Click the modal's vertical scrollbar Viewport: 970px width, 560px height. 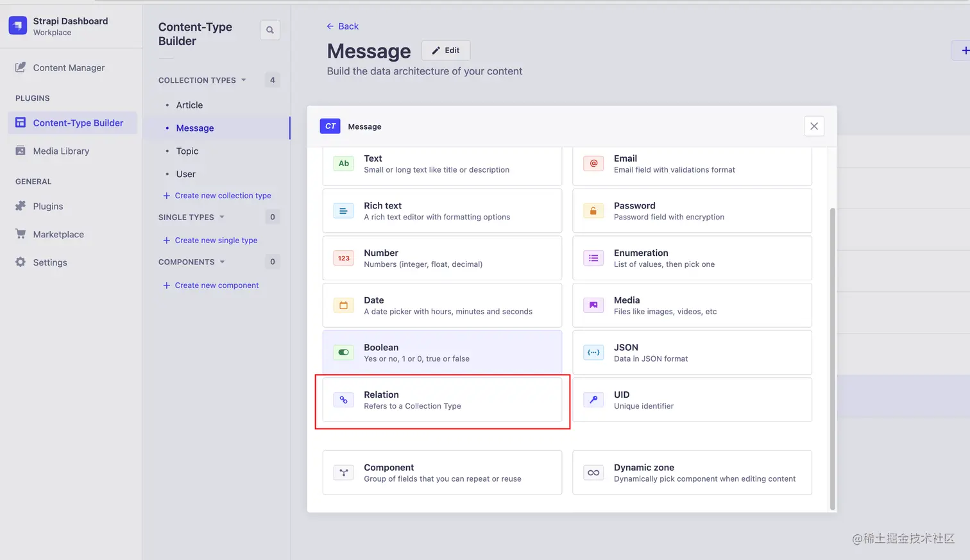[833, 359]
